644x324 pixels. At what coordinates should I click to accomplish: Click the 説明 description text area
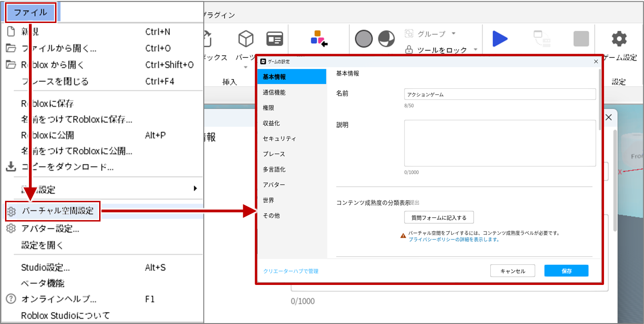(500, 143)
